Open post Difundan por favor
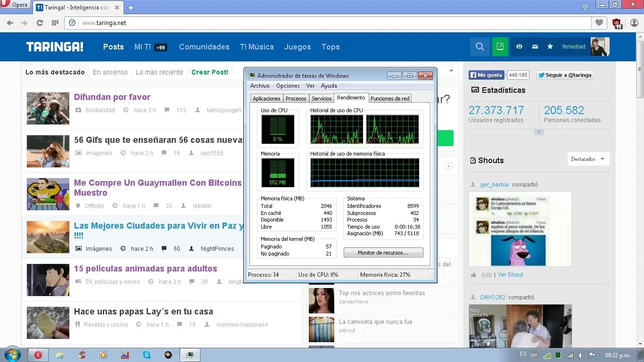 (112, 97)
